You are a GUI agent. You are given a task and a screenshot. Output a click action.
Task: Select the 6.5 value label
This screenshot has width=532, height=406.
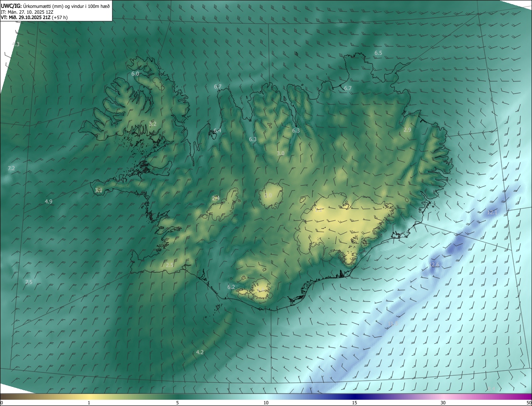[x=378, y=53]
